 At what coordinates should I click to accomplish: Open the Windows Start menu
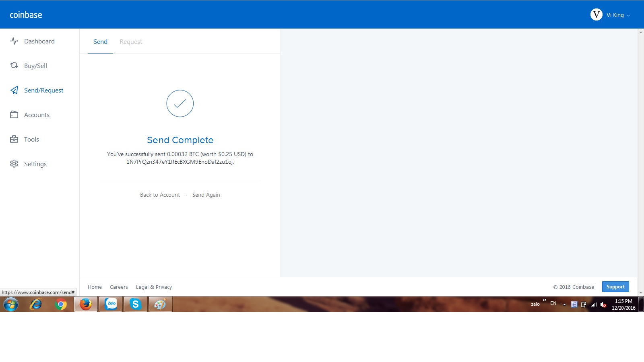(11, 304)
